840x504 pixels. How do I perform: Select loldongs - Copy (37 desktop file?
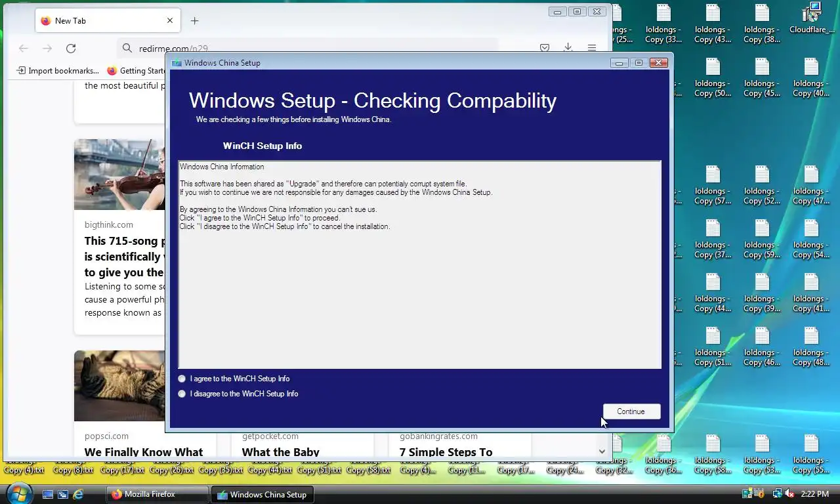[713, 239]
